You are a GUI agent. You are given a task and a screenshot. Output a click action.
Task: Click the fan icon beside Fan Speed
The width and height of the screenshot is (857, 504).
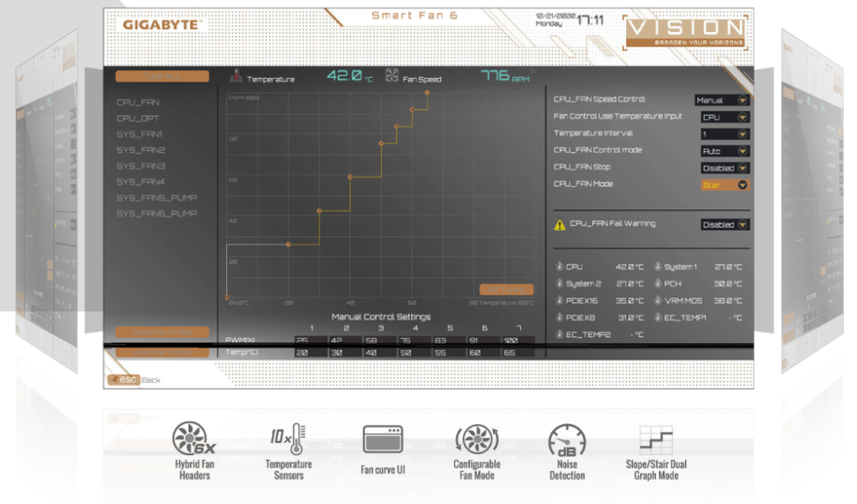pos(391,75)
